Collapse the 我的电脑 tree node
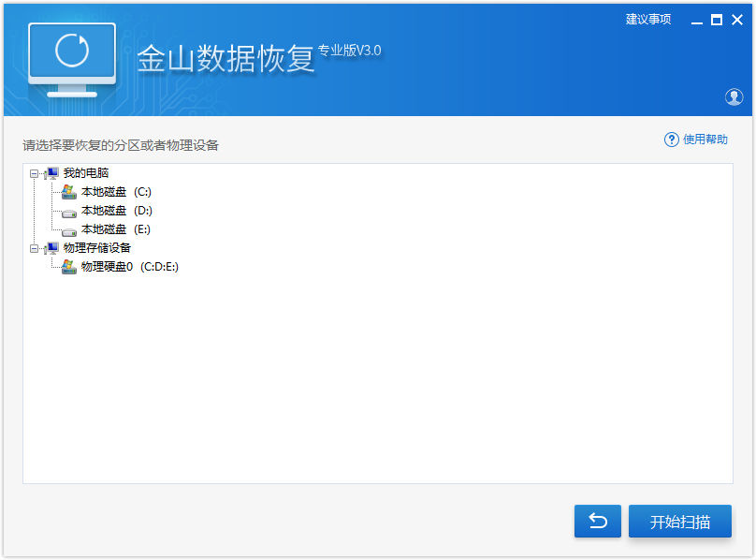 [35, 173]
